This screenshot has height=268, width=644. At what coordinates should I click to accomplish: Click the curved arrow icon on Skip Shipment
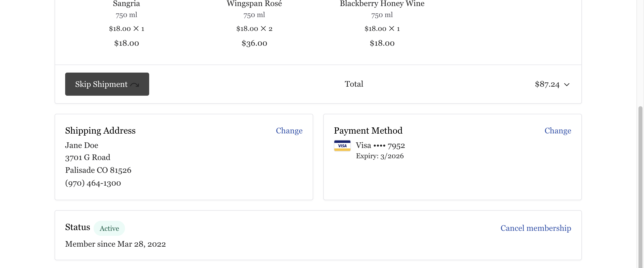point(135,85)
